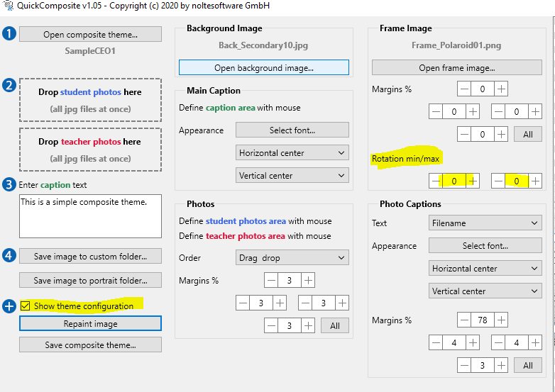Increase the Photos left margin
The width and height of the screenshot is (555, 392).
tap(280, 303)
